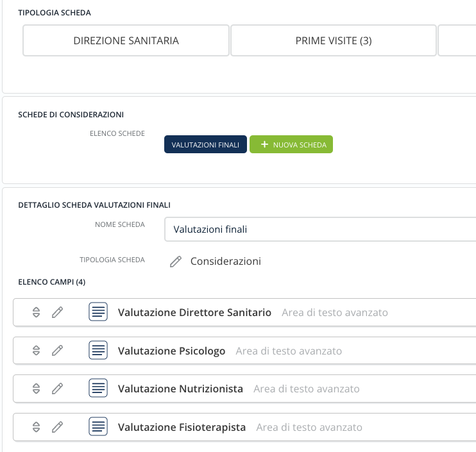
Task: Focus the Nome Scheda input field
Action: pos(320,230)
